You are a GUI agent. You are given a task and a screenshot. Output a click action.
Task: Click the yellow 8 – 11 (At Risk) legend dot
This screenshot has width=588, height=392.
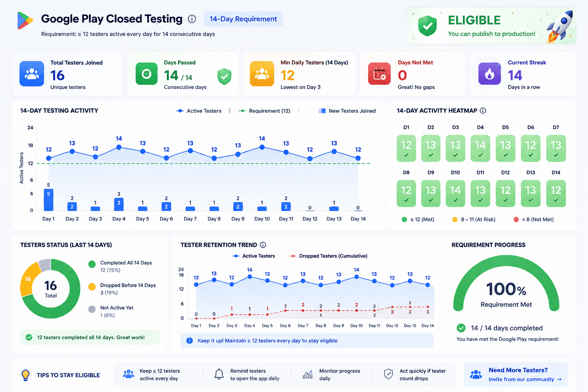point(455,219)
